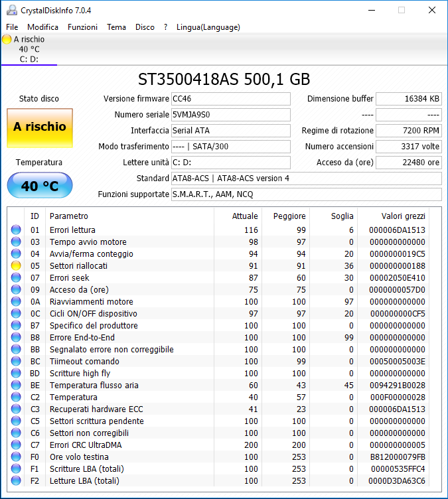Click status icon for Errori seek row
Viewport: 448px width, 499px height.
[x=16, y=277]
